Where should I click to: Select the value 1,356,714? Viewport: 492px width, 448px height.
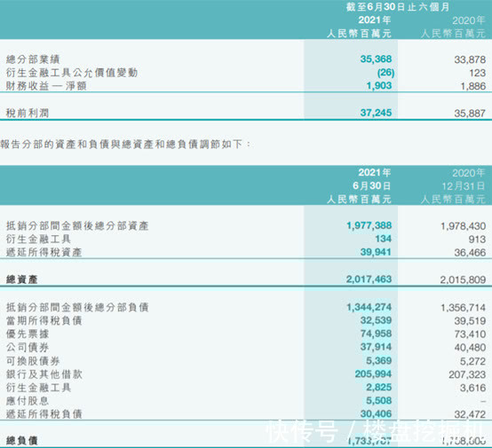tap(463, 308)
